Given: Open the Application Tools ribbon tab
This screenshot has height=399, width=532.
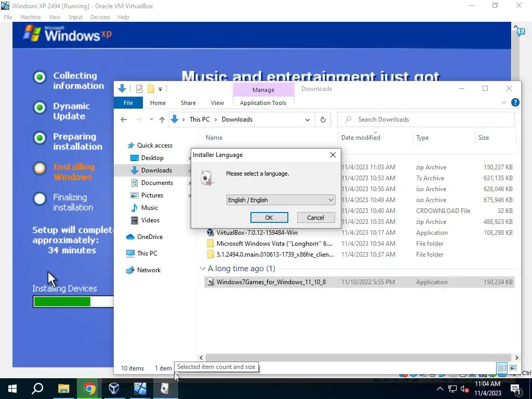Looking at the screenshot, I should (263, 103).
